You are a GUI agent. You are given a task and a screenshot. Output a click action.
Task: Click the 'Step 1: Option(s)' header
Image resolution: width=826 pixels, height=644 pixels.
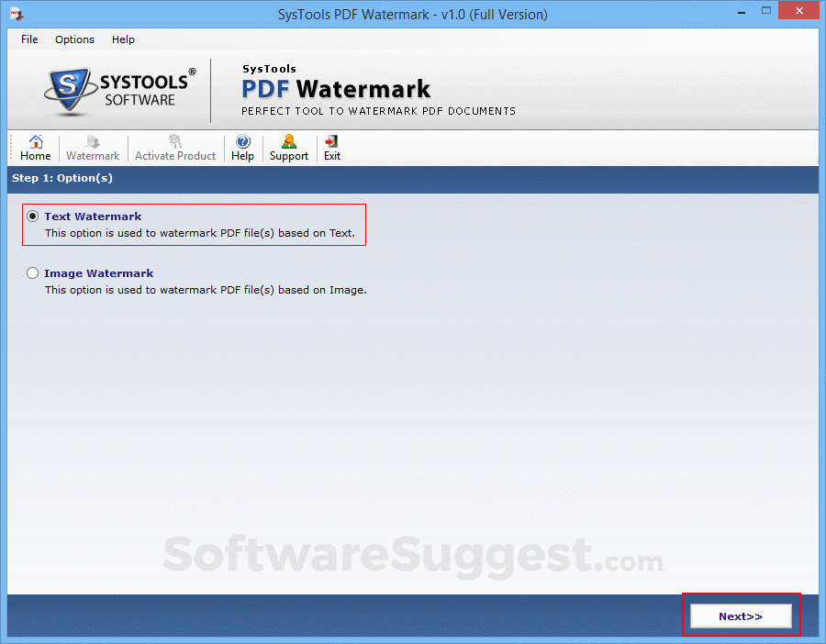tap(62, 178)
